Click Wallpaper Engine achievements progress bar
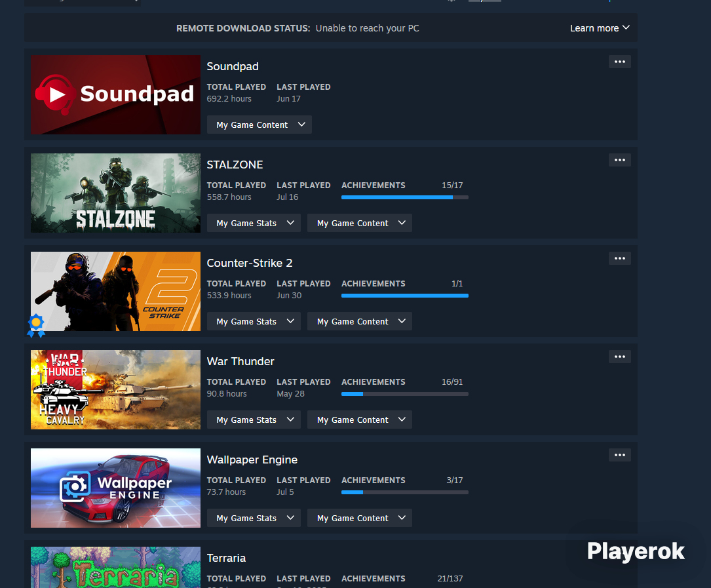 (x=405, y=492)
